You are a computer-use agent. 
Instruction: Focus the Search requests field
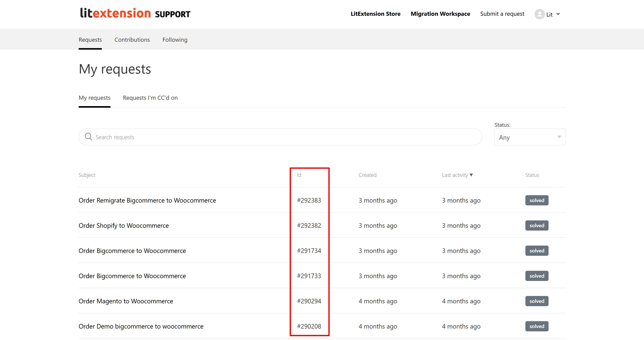[280, 137]
